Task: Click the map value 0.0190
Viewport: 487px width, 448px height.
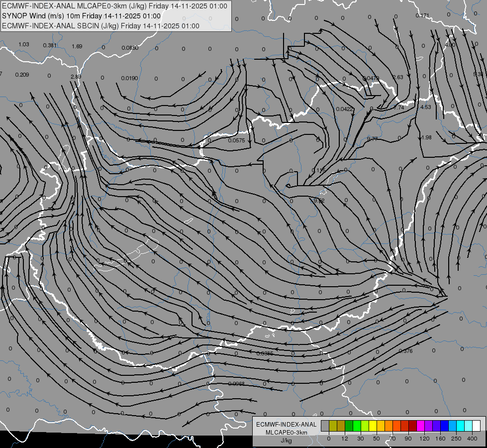Action: click(129, 78)
